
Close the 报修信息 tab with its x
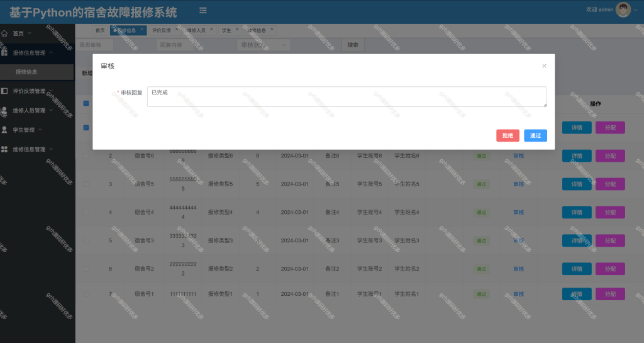pos(142,29)
